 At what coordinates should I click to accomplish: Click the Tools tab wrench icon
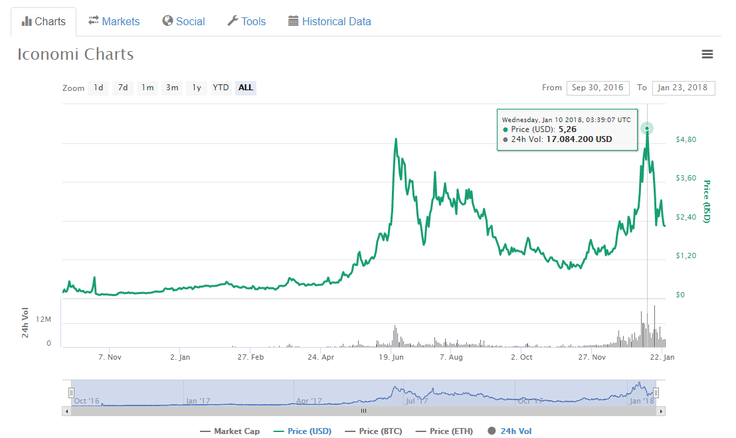point(233,21)
